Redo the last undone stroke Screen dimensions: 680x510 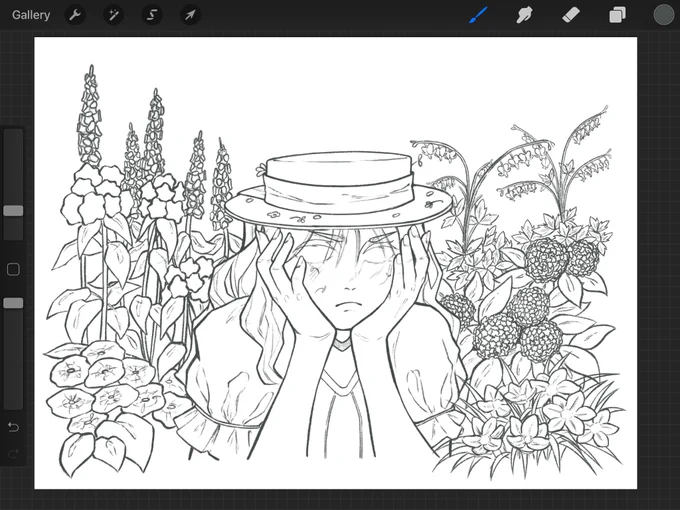pos(13,454)
